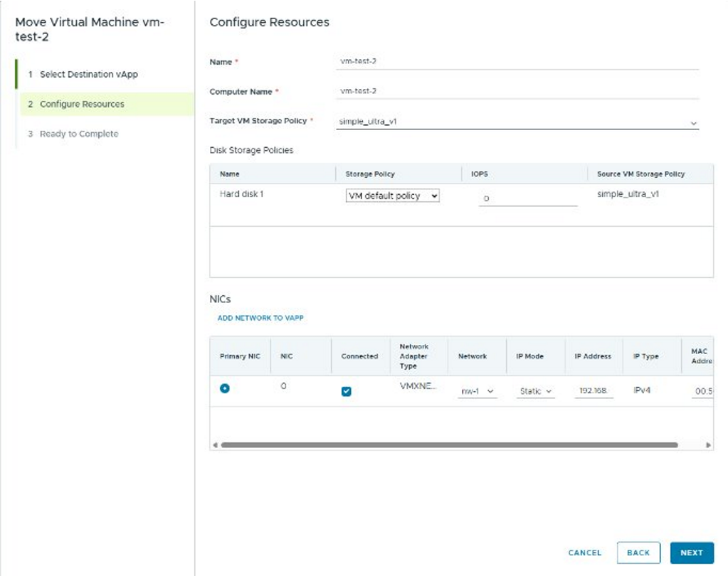Select the Ready to Complete step
Screen dimensions: 728x576
(x=78, y=134)
